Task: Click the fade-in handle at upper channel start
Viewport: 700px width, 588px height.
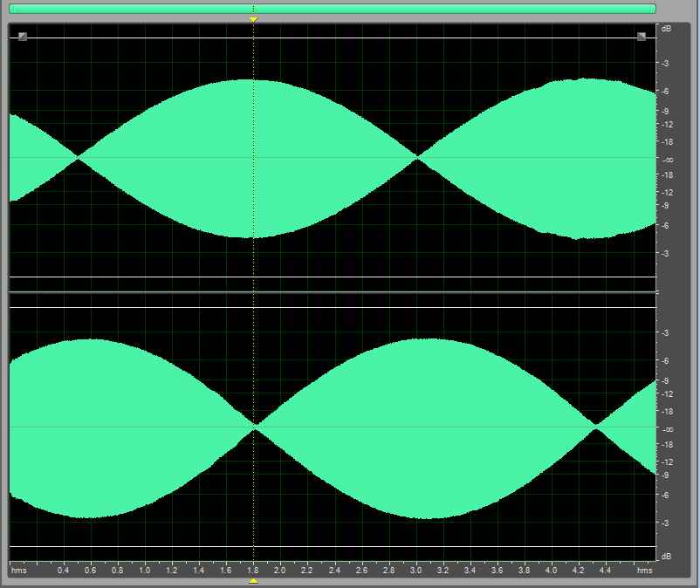Action: pos(23,37)
